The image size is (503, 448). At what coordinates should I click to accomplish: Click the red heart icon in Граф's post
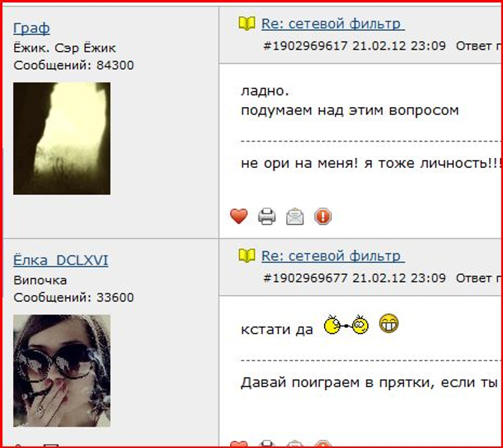pyautogui.click(x=239, y=216)
